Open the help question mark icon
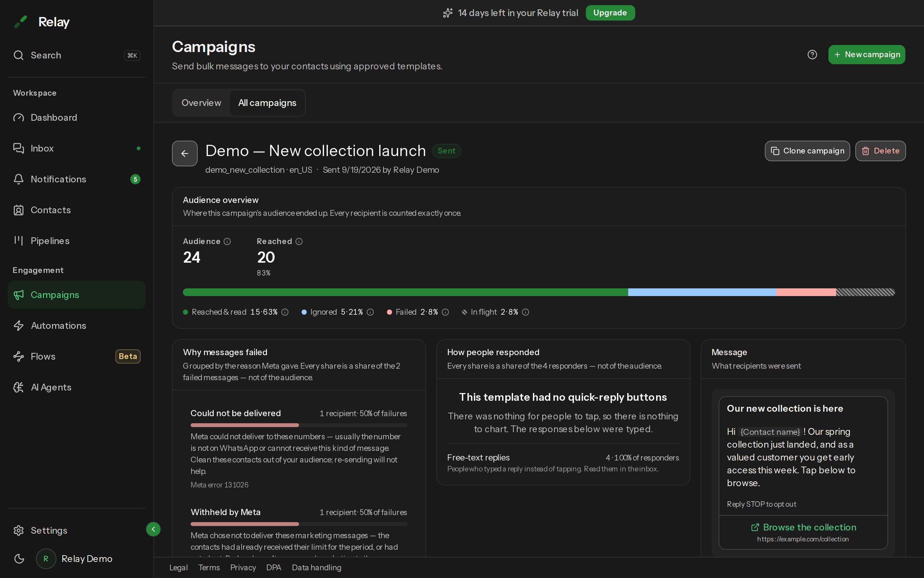Viewport: 924px width, 578px height. coord(812,55)
